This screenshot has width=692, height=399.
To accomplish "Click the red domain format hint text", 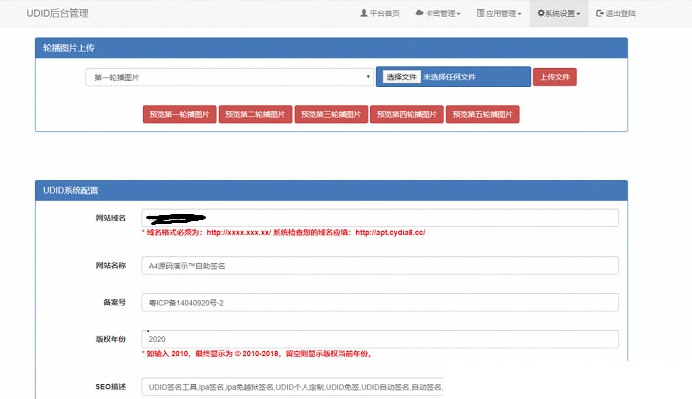I will tap(283, 233).
